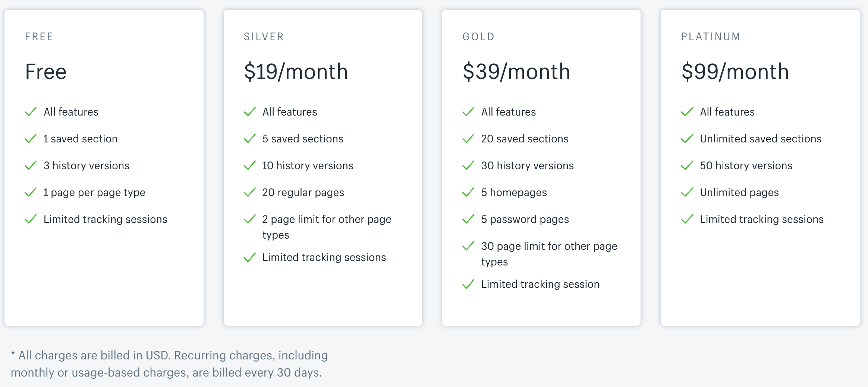Select the SILVER plan heading
Image resolution: width=868 pixels, height=387 pixels.
(264, 37)
